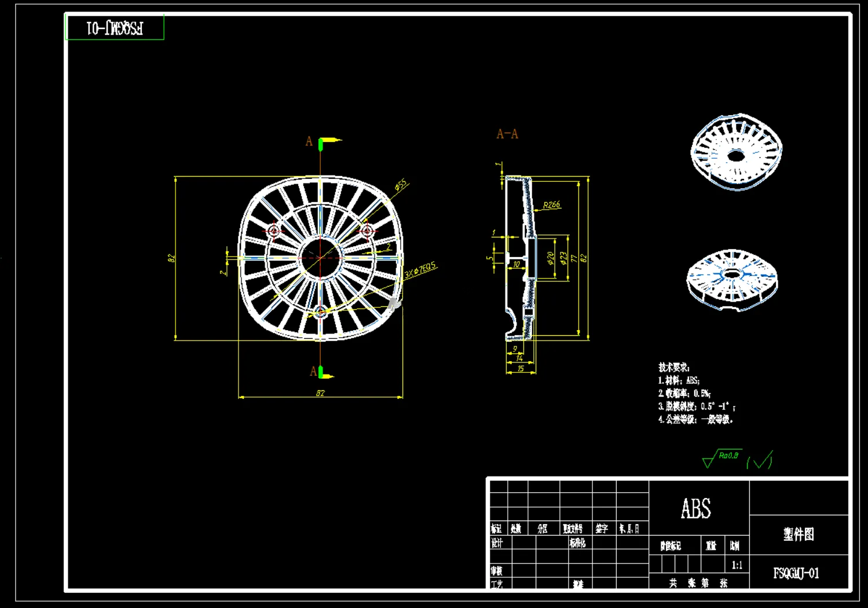Click the '工艺' row label

(x=497, y=584)
